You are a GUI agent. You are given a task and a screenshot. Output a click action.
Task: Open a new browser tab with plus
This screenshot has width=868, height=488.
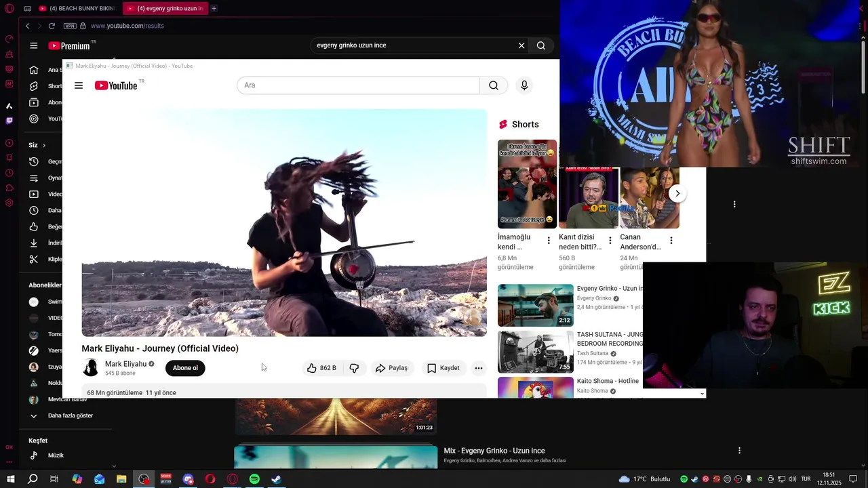pyautogui.click(x=214, y=8)
